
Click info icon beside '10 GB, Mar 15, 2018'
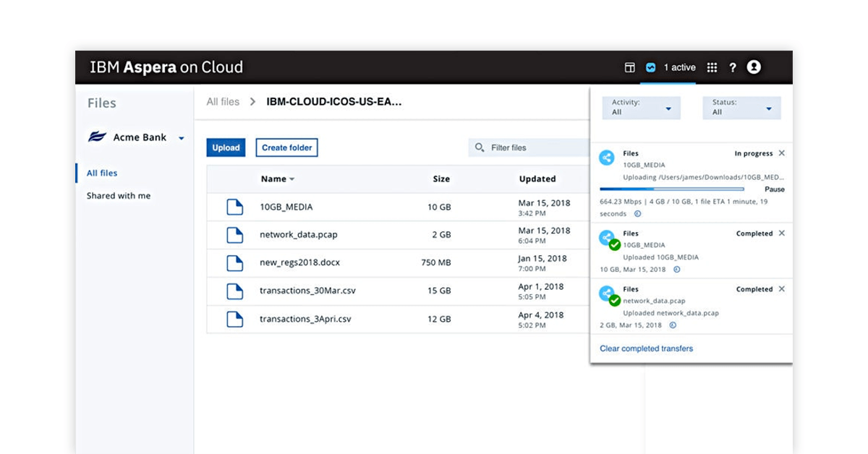point(677,270)
